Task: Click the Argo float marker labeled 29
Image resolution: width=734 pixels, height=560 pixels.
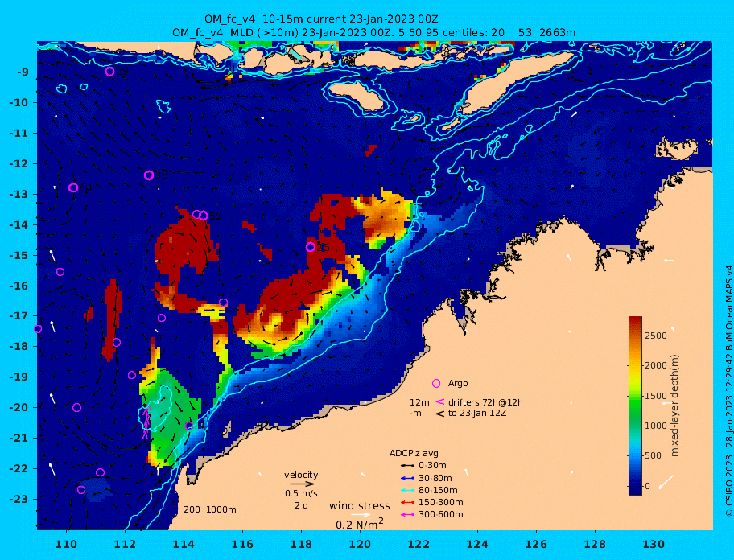Action: [x=110, y=72]
